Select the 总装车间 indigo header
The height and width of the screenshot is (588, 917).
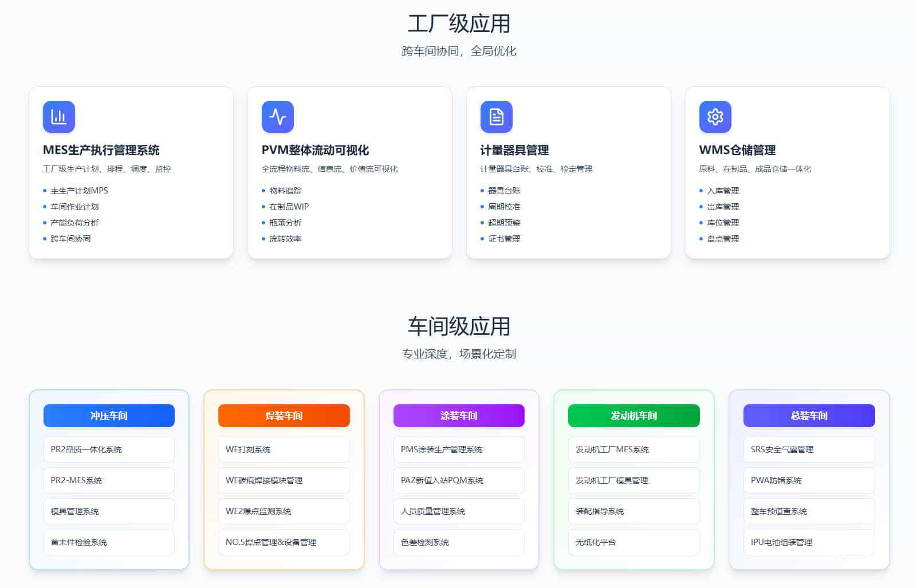(x=809, y=416)
